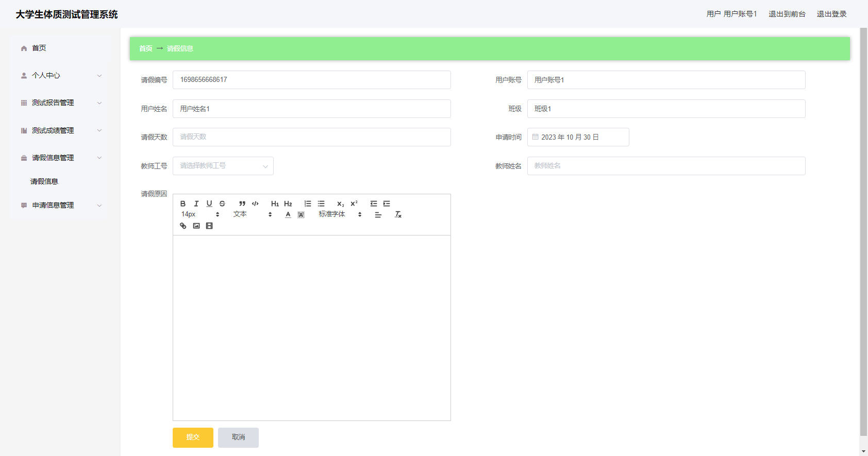Toggle strikethrough formatting in the editor
The width and height of the screenshot is (868, 456).
[x=222, y=204]
